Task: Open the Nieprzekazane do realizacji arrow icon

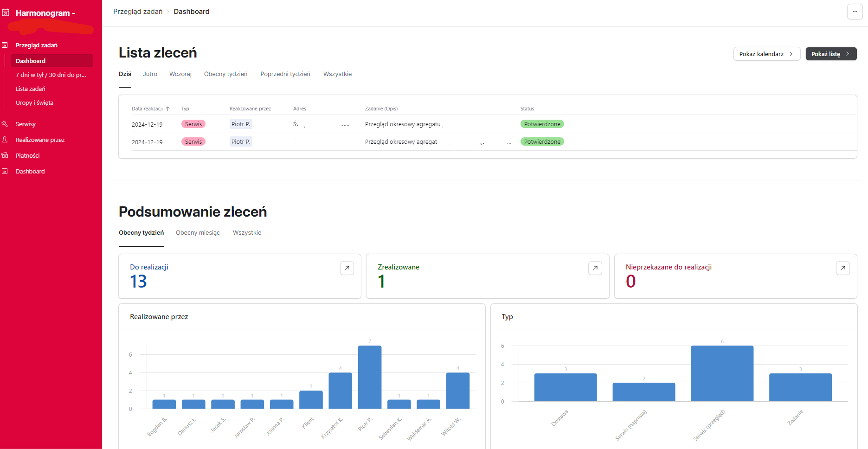Action: 843,268
